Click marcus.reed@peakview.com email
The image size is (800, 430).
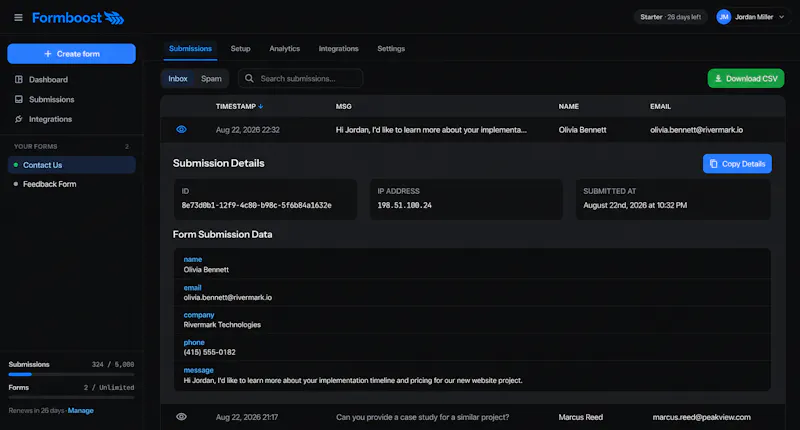pyautogui.click(x=702, y=417)
